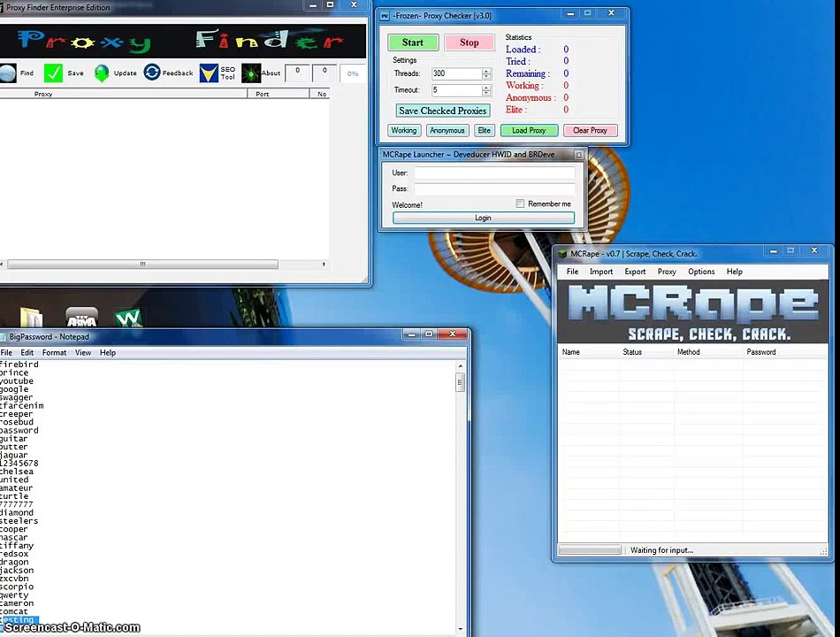Image resolution: width=840 pixels, height=637 pixels.
Task: Click the green checkmark Save icon
Action: pos(53,73)
